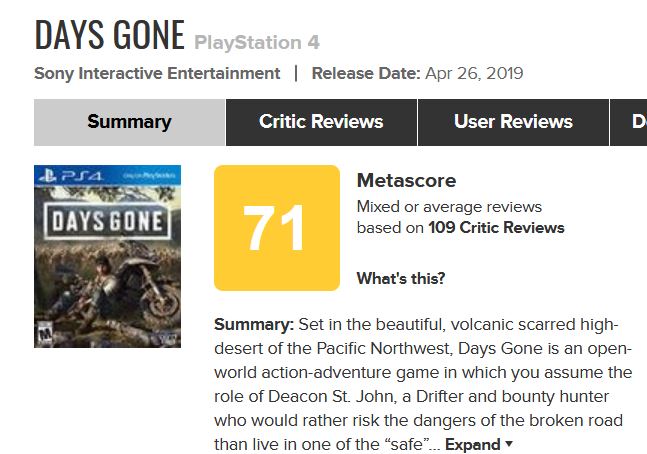Go to the User Reviews tab

pos(513,122)
